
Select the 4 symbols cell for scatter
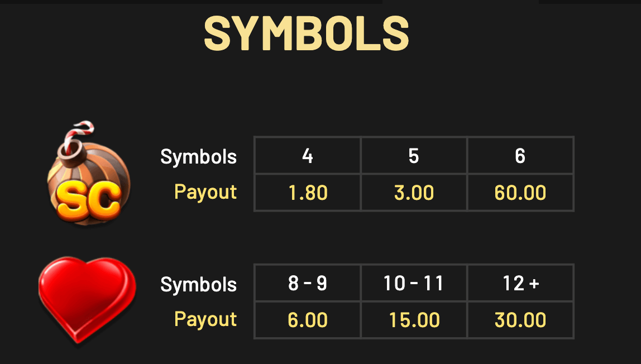[308, 156]
